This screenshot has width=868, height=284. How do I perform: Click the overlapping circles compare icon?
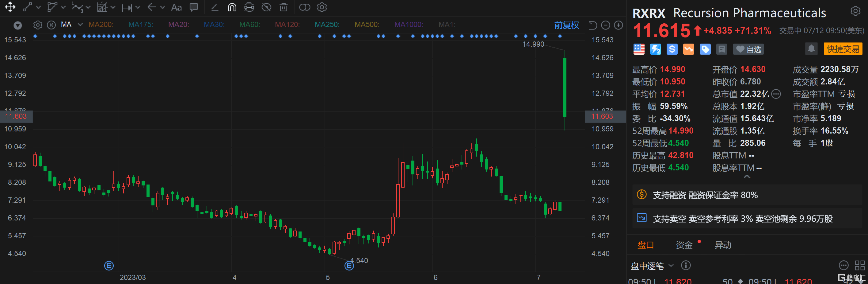pyautogui.click(x=305, y=7)
